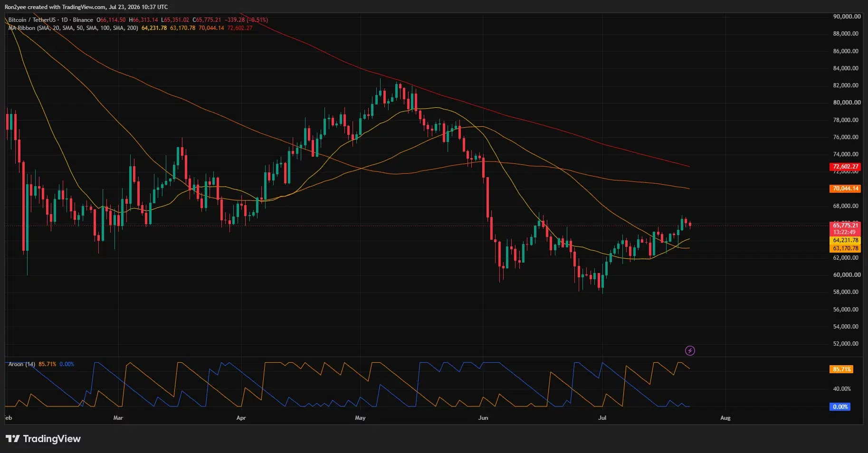Viewport: 868px width, 453px height.
Task: Click the candle countdown timer 13:22:49
Action: tap(845, 232)
